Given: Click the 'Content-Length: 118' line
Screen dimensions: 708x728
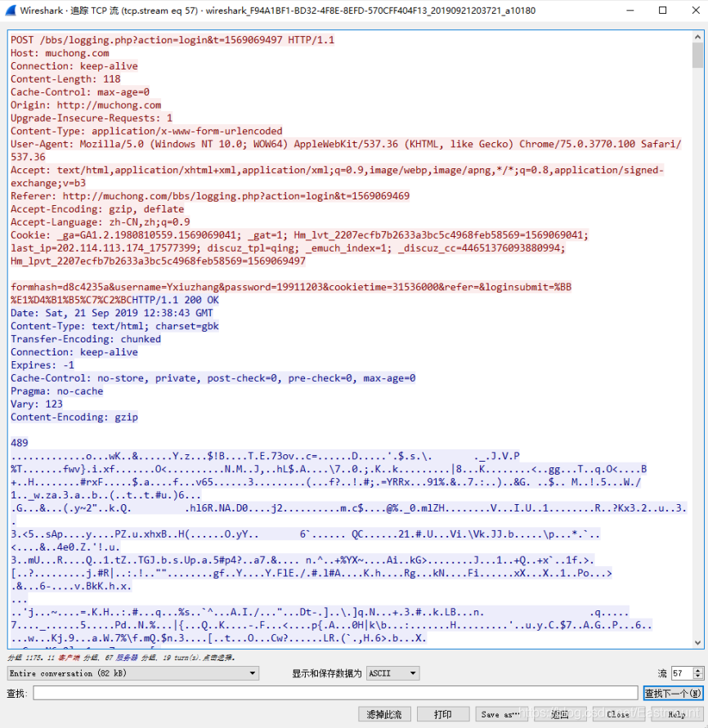Looking at the screenshot, I should click(65, 79).
